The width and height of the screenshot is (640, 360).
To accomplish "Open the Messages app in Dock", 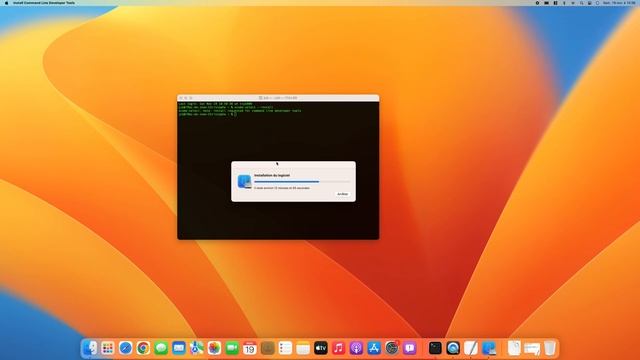I will click(x=161, y=348).
